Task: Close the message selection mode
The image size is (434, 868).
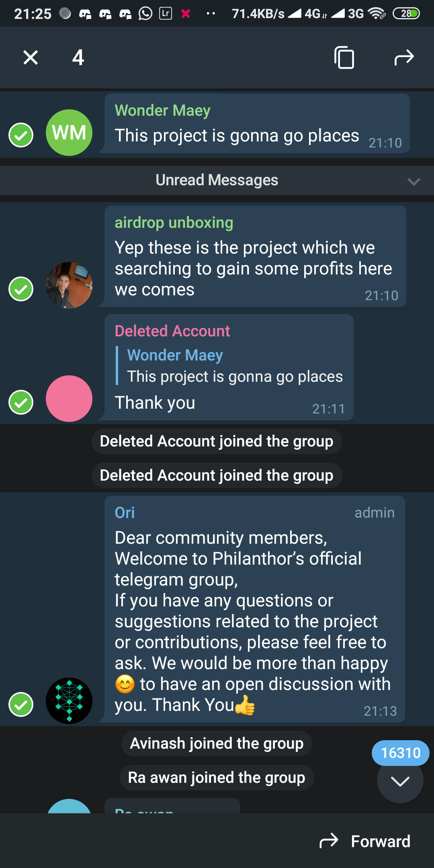Action: tap(31, 57)
